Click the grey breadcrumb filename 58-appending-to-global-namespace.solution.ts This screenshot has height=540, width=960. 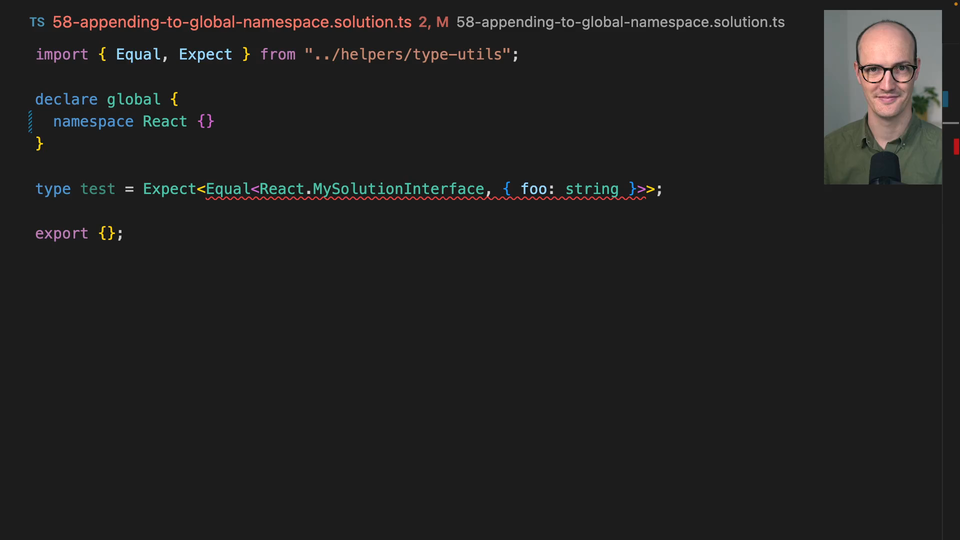[620, 22]
